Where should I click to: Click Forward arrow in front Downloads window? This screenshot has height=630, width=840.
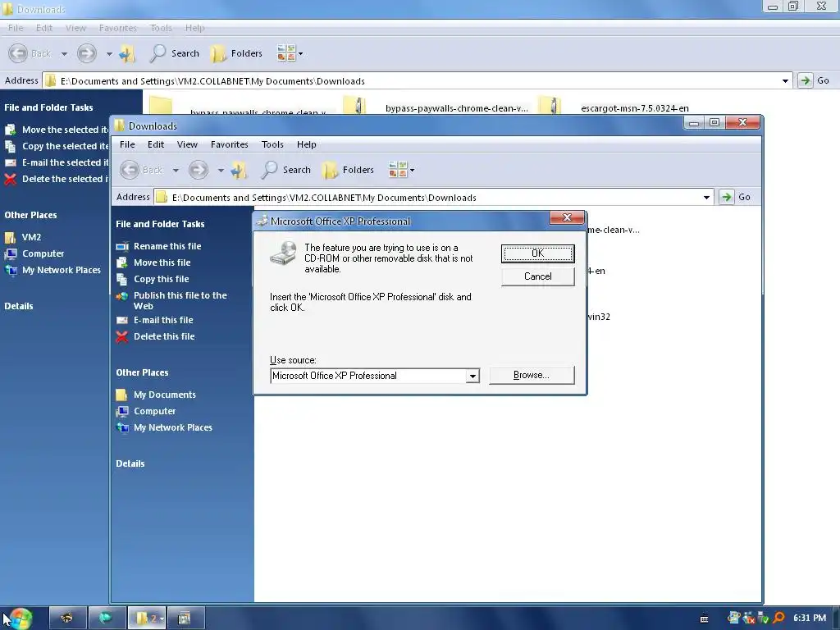(199, 170)
